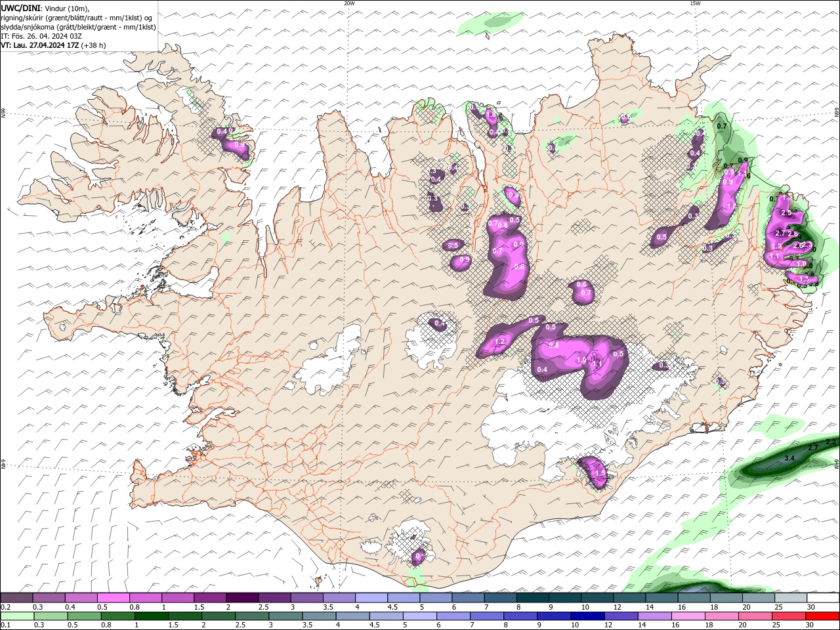Click the UWC/DINI title text
This screenshot has width=840, height=630.
[x=20, y=8]
